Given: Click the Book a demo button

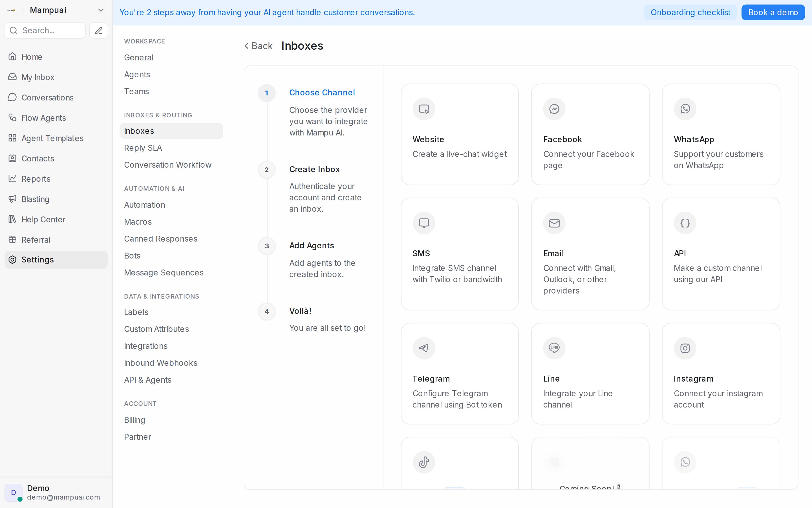Looking at the screenshot, I should coord(773,12).
